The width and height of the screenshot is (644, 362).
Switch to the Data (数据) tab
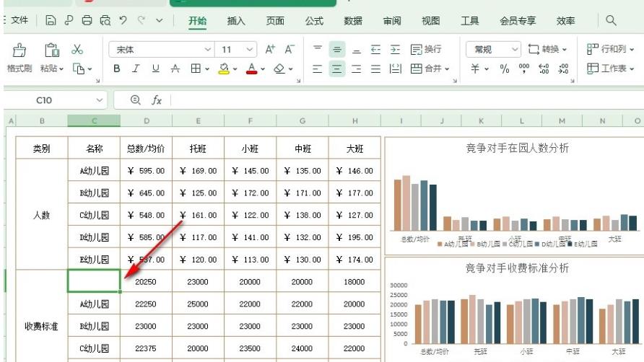(x=353, y=20)
